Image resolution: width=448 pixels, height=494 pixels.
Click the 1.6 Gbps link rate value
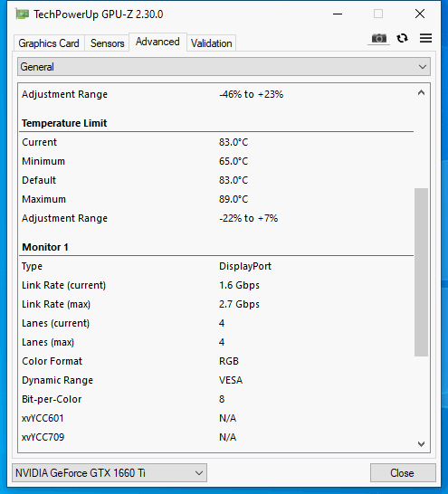click(x=239, y=285)
